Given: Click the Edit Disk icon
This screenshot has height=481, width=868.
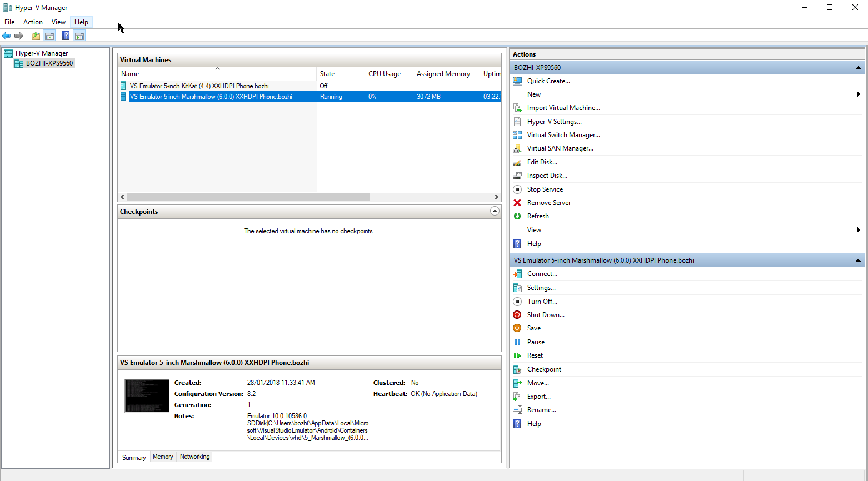Looking at the screenshot, I should [517, 162].
